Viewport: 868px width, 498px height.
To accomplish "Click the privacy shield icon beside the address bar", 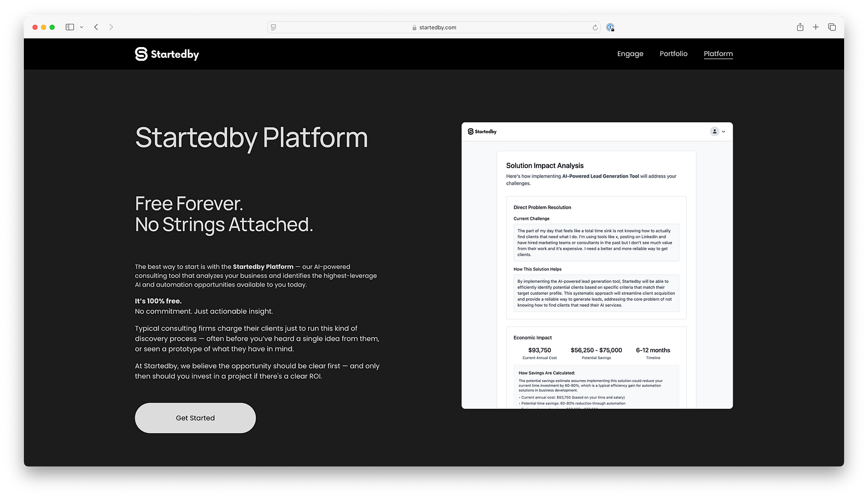I will pos(610,27).
